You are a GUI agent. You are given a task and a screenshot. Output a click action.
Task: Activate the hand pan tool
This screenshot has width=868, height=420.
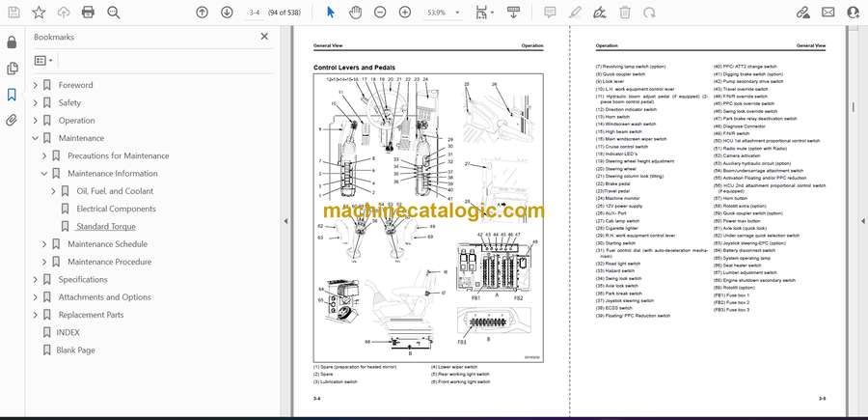coord(355,13)
